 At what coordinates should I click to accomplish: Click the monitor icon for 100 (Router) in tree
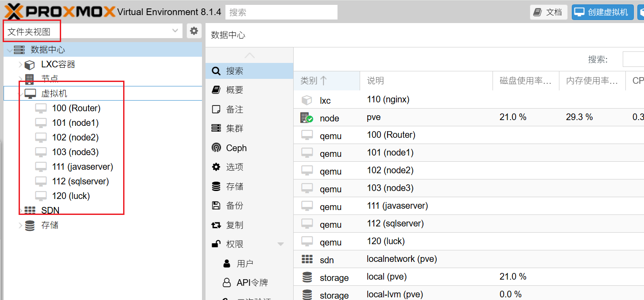tap(41, 108)
